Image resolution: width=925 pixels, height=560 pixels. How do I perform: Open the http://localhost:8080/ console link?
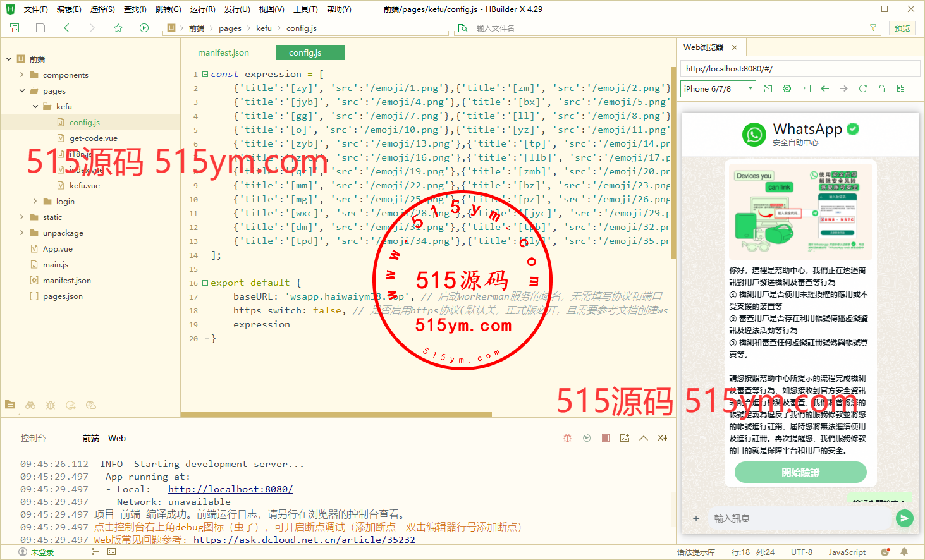[230, 489]
